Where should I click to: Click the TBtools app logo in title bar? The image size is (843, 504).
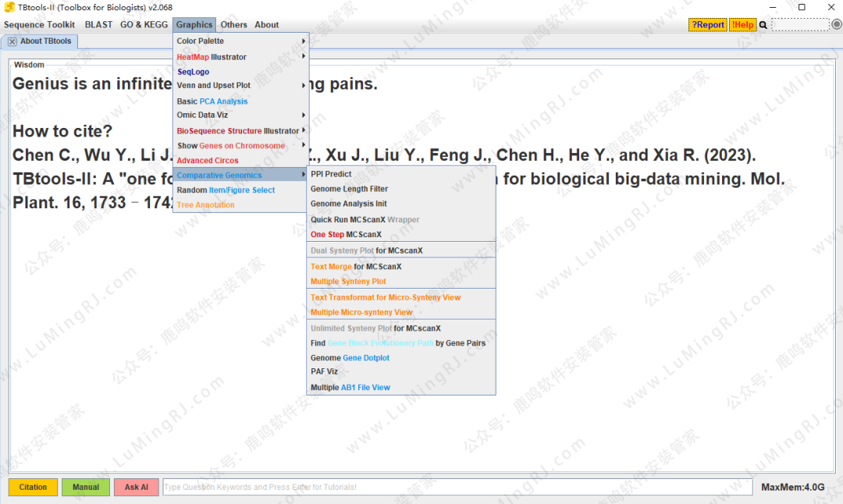pos(9,7)
